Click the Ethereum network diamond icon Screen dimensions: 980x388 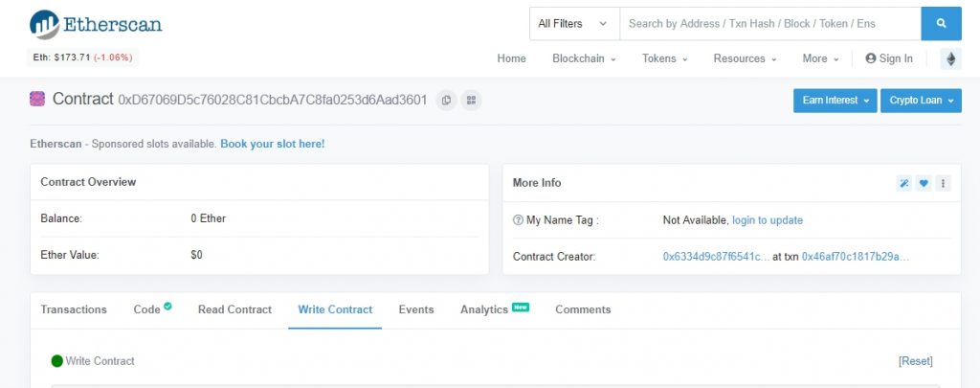(950, 58)
